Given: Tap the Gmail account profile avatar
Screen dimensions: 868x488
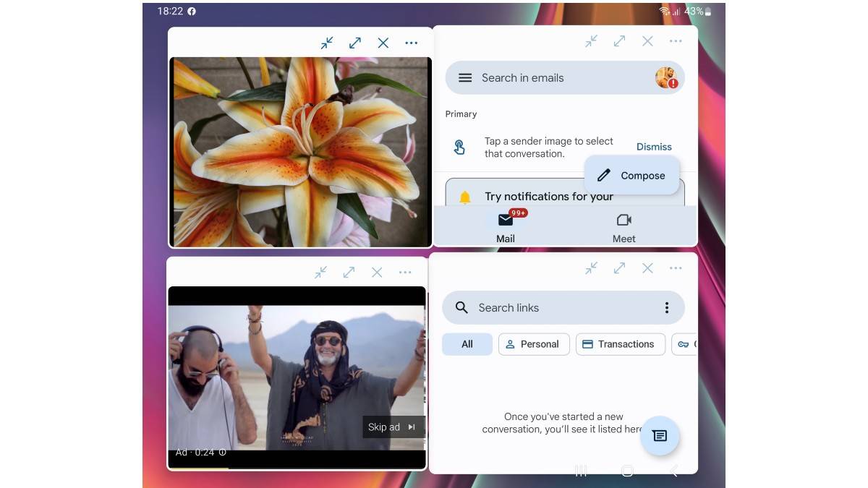Looking at the screenshot, I should [665, 78].
